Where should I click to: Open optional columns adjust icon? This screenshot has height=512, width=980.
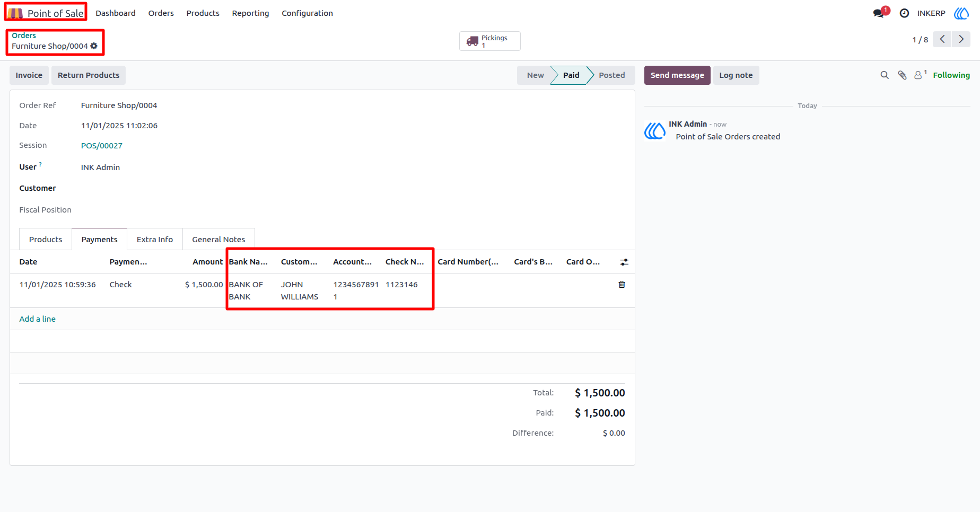tap(624, 262)
